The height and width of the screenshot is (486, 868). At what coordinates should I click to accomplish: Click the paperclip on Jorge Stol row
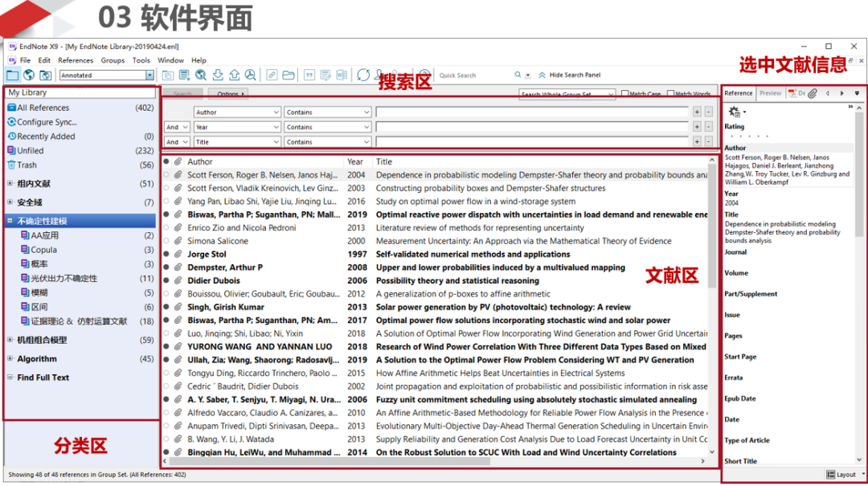coord(178,254)
